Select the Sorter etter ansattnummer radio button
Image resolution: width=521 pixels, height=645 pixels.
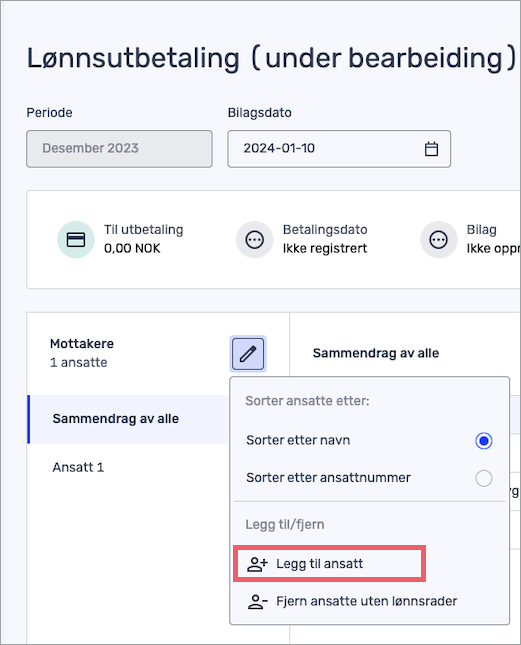pos(484,478)
